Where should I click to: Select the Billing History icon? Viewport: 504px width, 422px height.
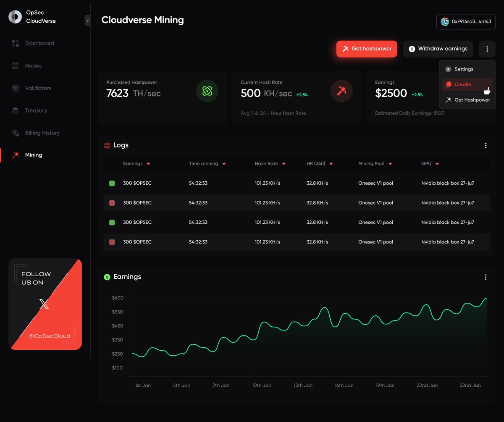tap(16, 133)
